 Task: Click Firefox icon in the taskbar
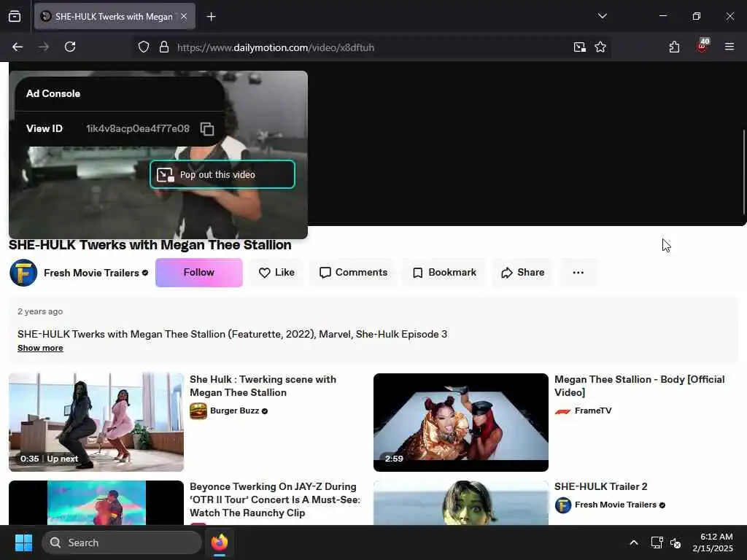(220, 542)
